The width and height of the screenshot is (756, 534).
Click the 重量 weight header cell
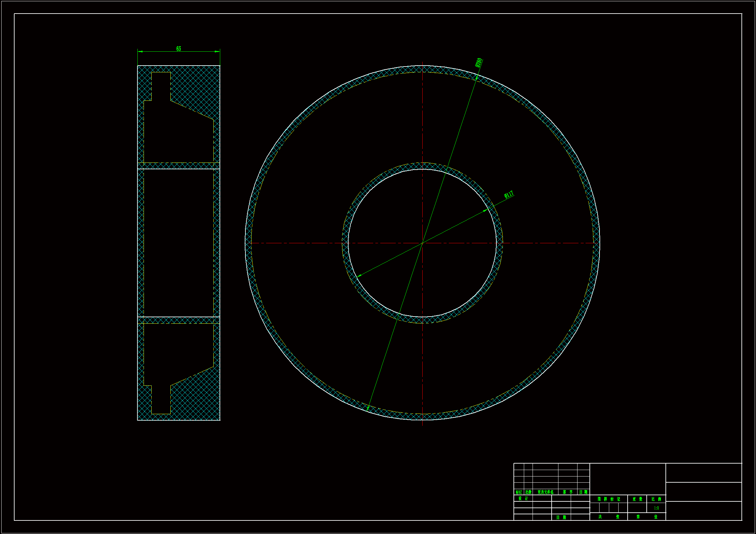pyautogui.click(x=637, y=499)
